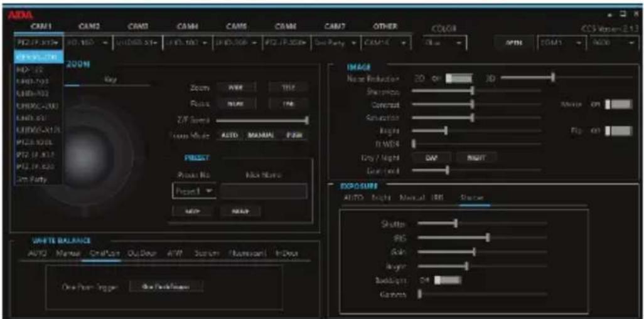Open the COLOR theme dropdown
This screenshot has width=644, height=319.
click(x=444, y=42)
